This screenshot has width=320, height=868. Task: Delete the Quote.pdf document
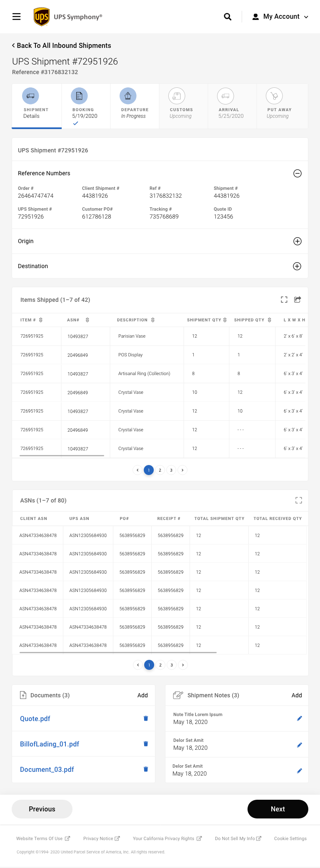tap(146, 719)
